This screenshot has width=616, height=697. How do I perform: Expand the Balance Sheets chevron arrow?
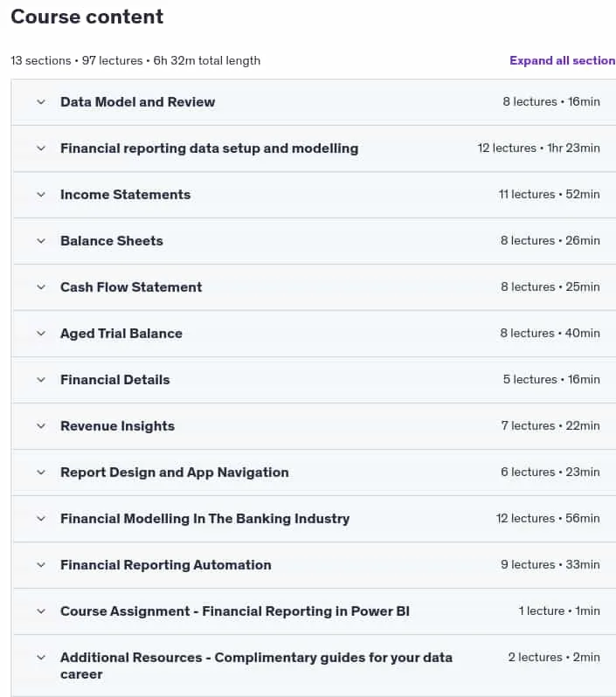pyautogui.click(x=41, y=241)
